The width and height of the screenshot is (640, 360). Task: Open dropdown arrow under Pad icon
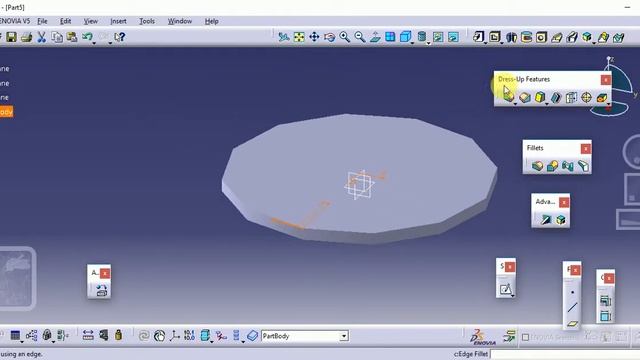pyautogui.click(x=485, y=43)
